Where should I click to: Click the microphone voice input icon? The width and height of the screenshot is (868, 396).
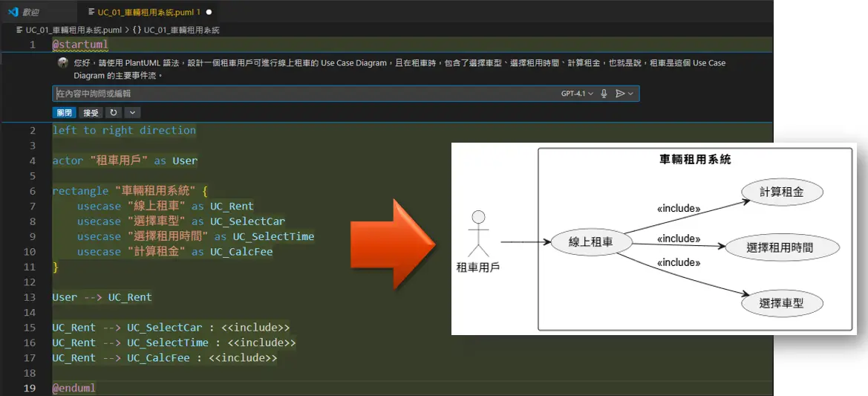[x=604, y=94]
